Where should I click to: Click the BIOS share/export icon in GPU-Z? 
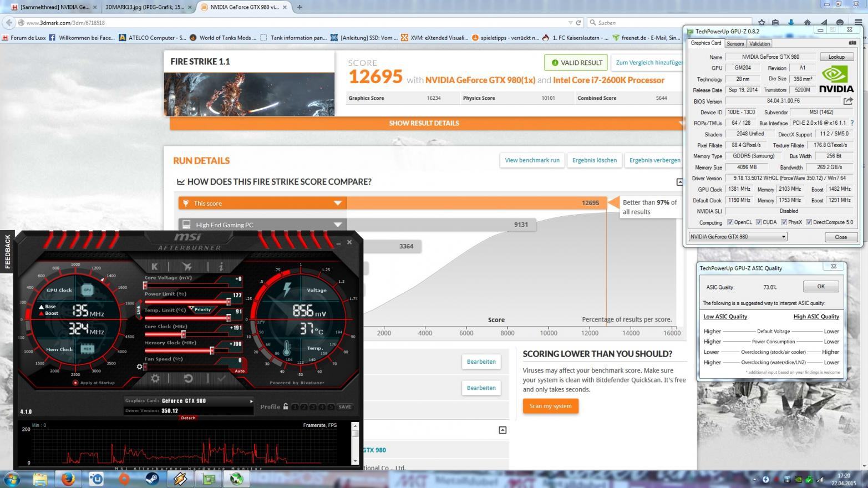tap(848, 101)
